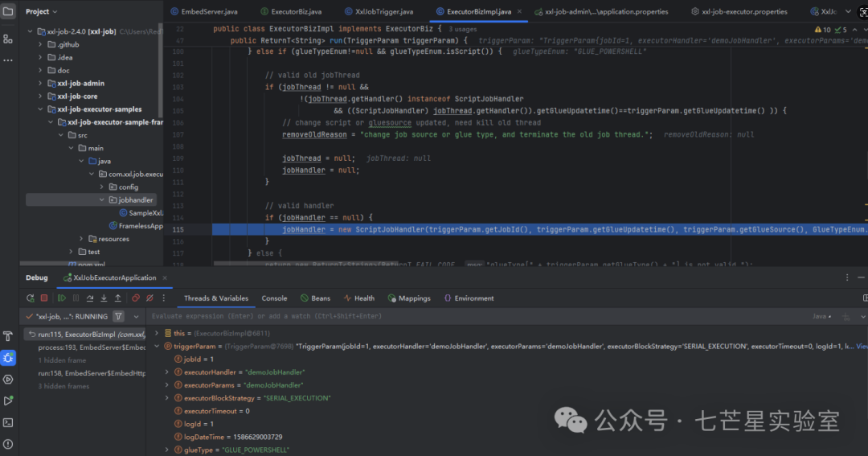Show hidden editor tabs dropdown
The image size is (868, 456).
coord(848,11)
